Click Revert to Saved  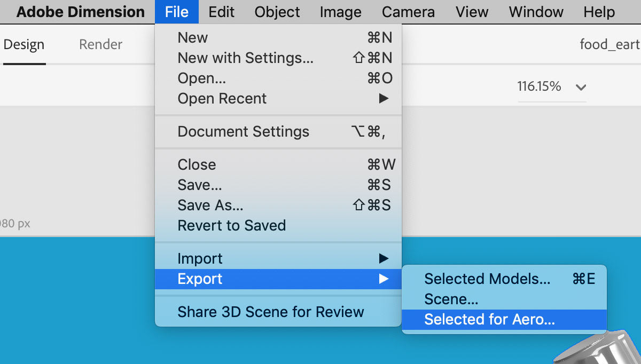[232, 225]
